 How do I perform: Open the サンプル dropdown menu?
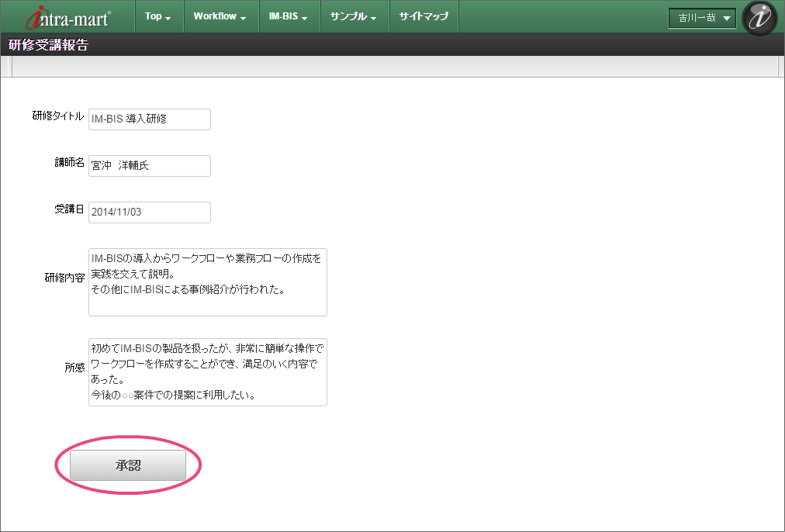pyautogui.click(x=353, y=16)
